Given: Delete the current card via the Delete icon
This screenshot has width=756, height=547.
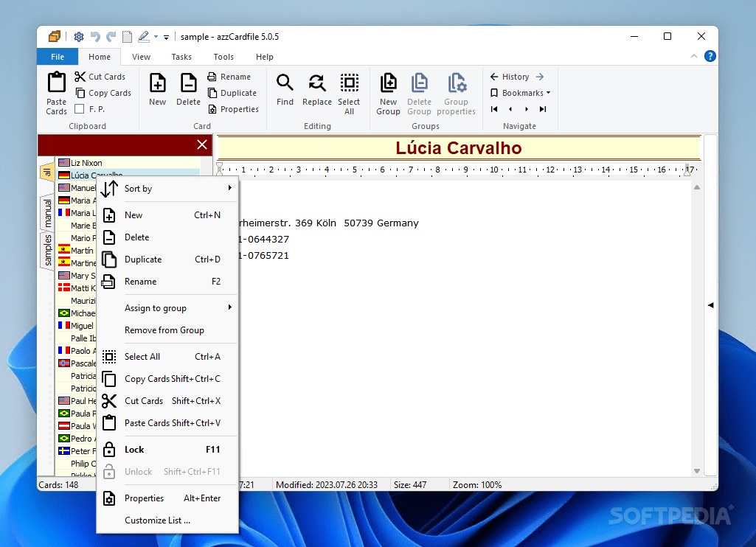Looking at the screenshot, I should (x=188, y=88).
